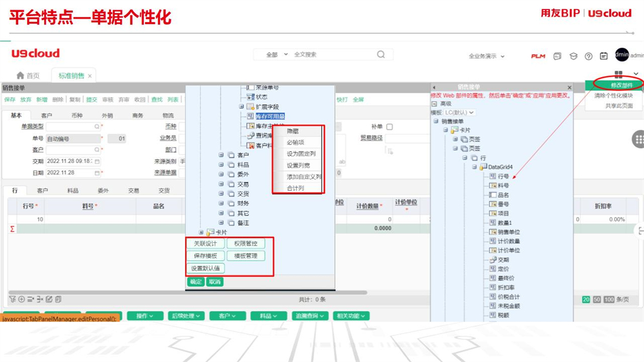This screenshot has height=362, width=644.
Task: Collapse the 高级 section in right panel
Action: (x=434, y=104)
